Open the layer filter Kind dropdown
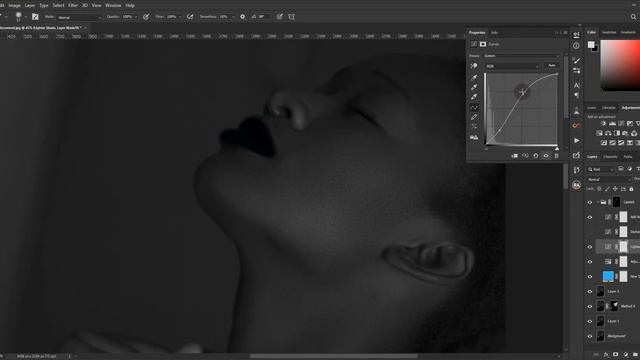Image resolution: width=640 pixels, height=360 pixels. 601,169
